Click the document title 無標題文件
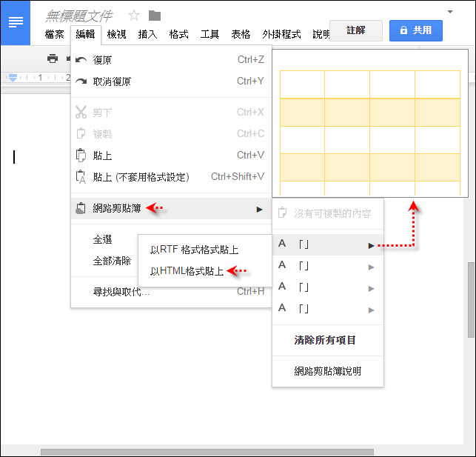 pos(79,16)
